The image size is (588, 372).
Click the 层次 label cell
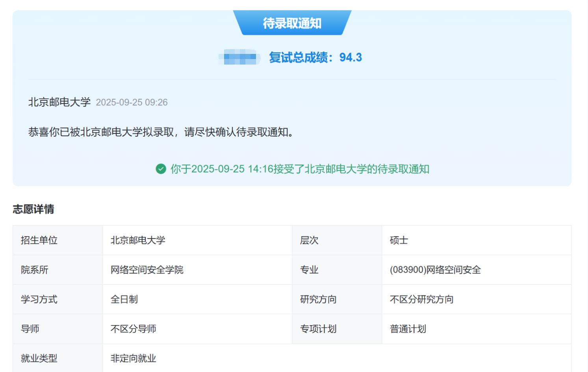coord(337,240)
